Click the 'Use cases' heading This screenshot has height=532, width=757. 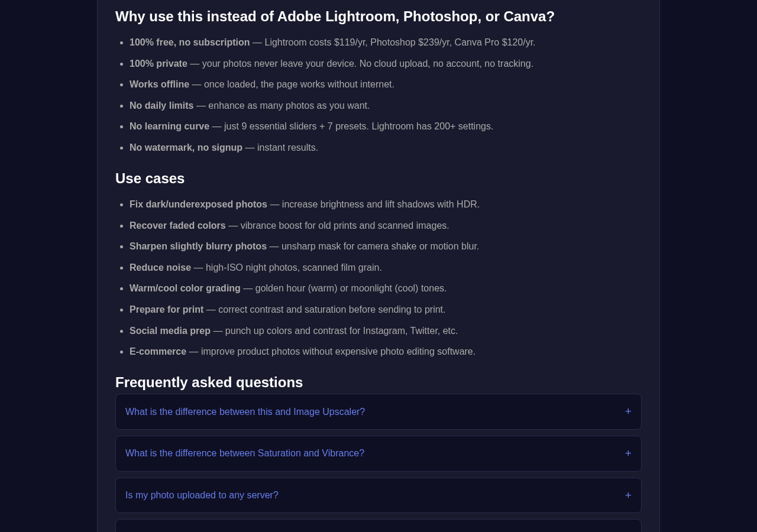pos(150,179)
